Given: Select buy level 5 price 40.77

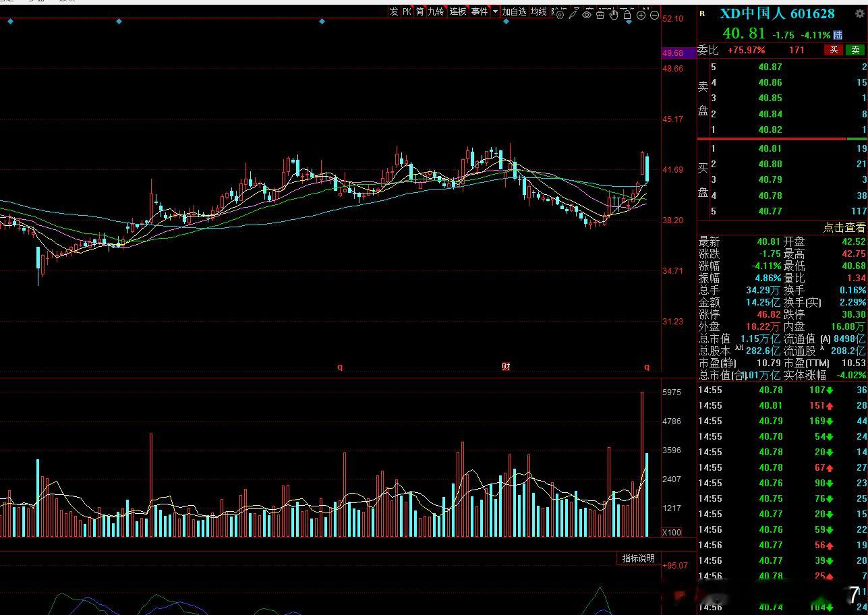Looking at the screenshot, I should click(x=770, y=211).
